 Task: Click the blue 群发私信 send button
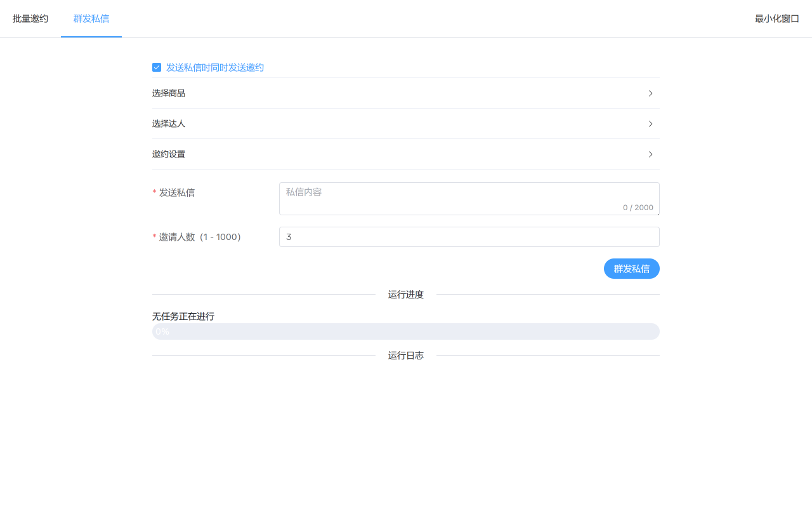[631, 269]
